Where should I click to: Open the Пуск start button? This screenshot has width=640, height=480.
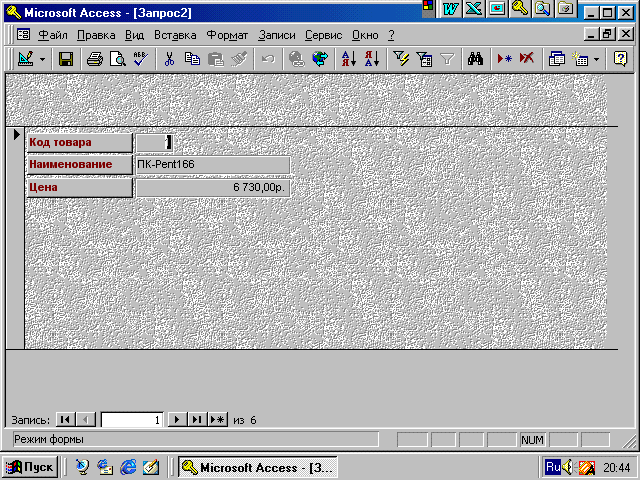click(29, 467)
